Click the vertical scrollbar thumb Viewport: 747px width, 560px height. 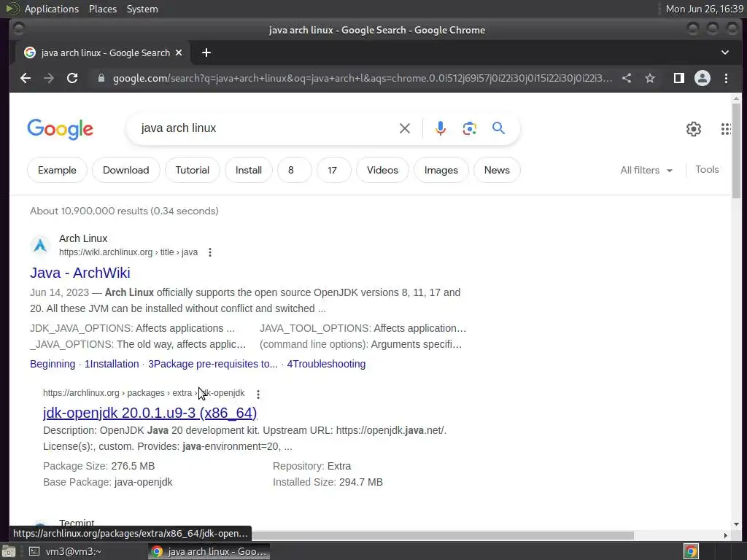[x=736, y=150]
